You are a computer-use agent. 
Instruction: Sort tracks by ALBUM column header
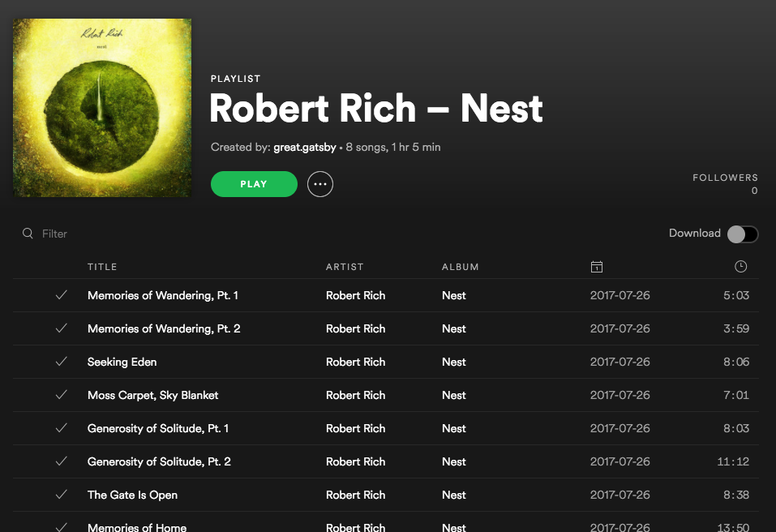tap(461, 267)
